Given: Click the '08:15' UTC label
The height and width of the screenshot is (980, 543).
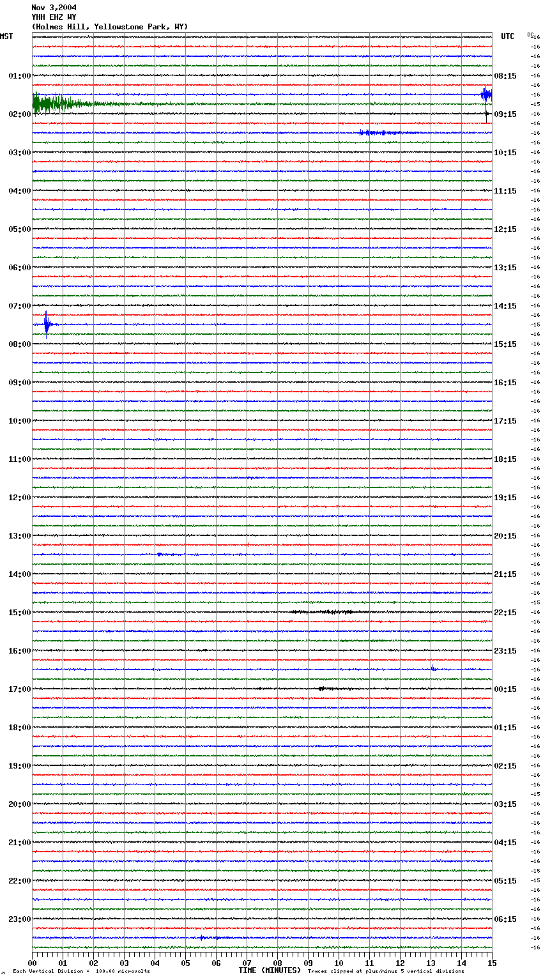Looking at the screenshot, I should click(x=505, y=76).
